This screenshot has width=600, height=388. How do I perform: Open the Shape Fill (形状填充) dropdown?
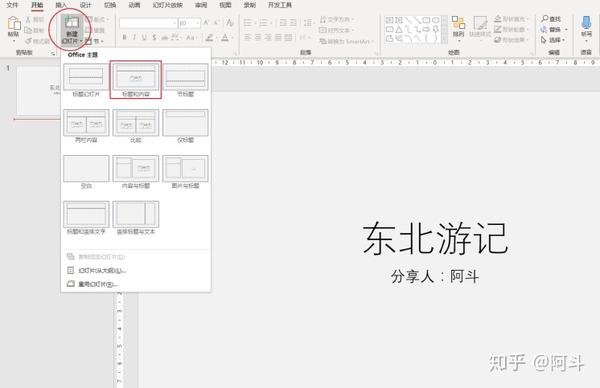point(512,19)
